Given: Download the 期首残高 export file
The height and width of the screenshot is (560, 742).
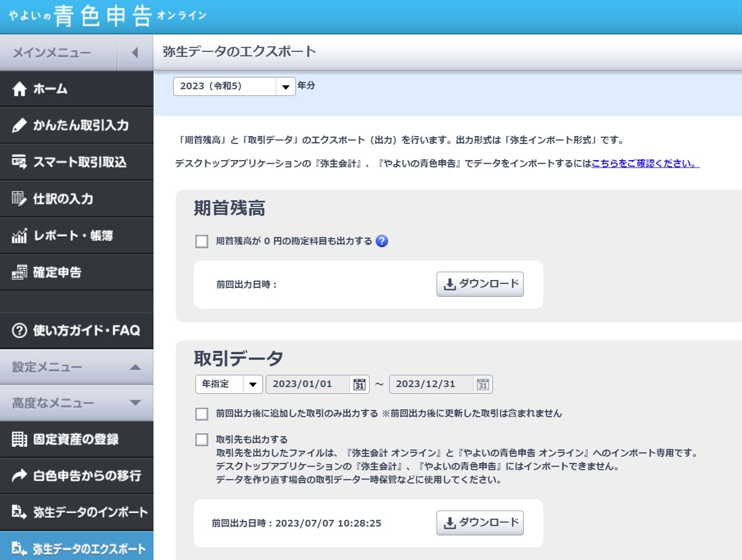Looking at the screenshot, I should (480, 284).
